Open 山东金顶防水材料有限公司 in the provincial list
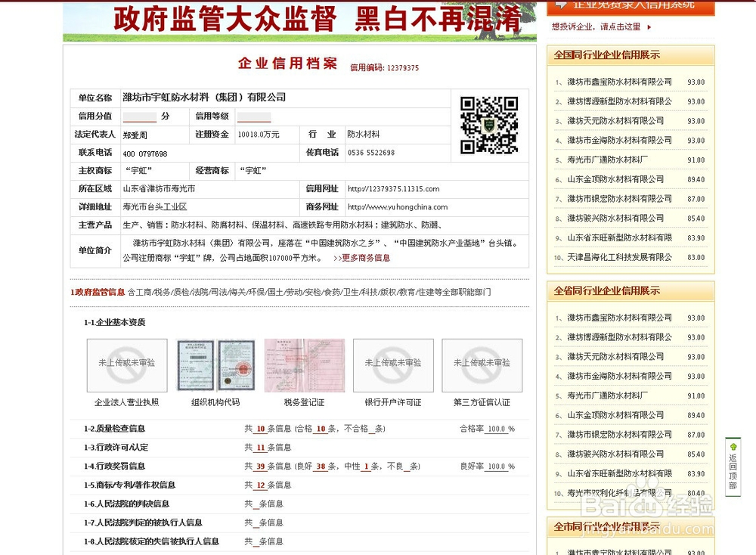756x555 pixels. [x=615, y=415]
